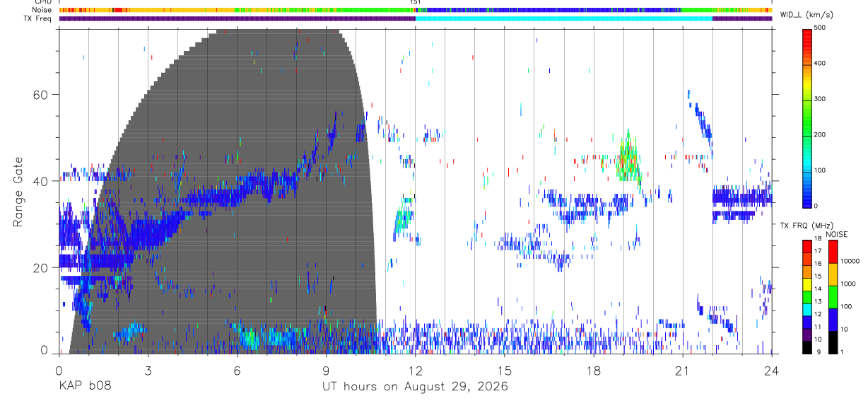
Task: Click the 'KAP b08' radar beam label
Action: pos(84,387)
